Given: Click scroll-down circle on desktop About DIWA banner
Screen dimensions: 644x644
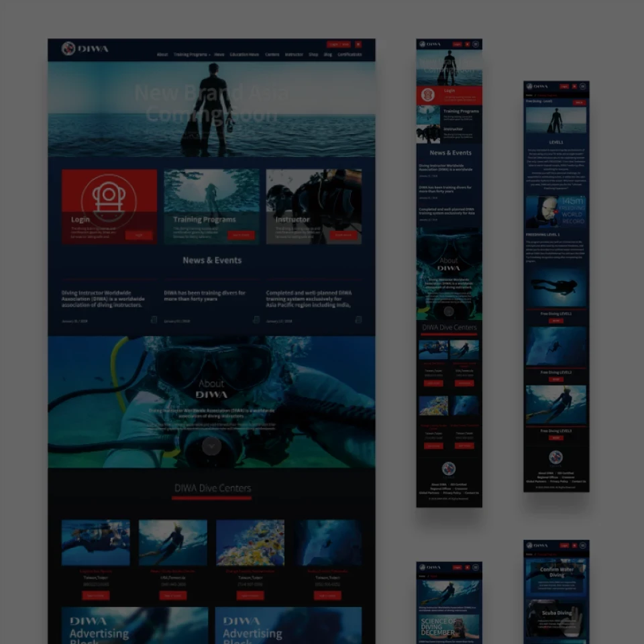Looking at the screenshot, I should [x=211, y=446].
